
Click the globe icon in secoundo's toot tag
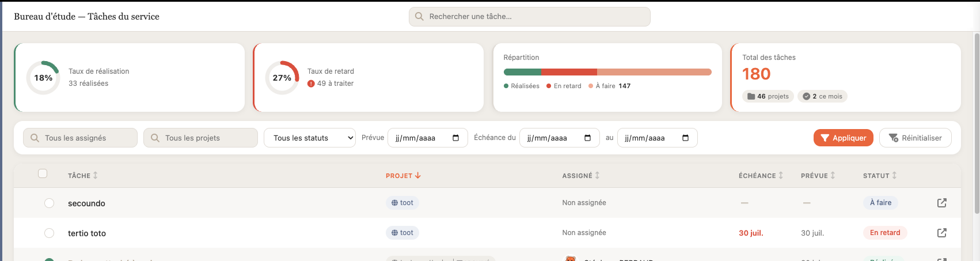[x=394, y=203]
